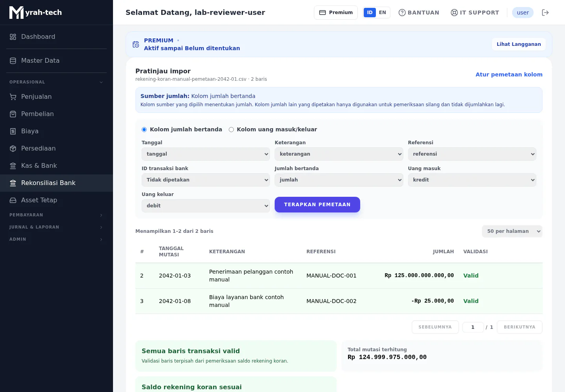Click the Kas & Bank building icon
The height and width of the screenshot is (392, 565).
tap(13, 166)
